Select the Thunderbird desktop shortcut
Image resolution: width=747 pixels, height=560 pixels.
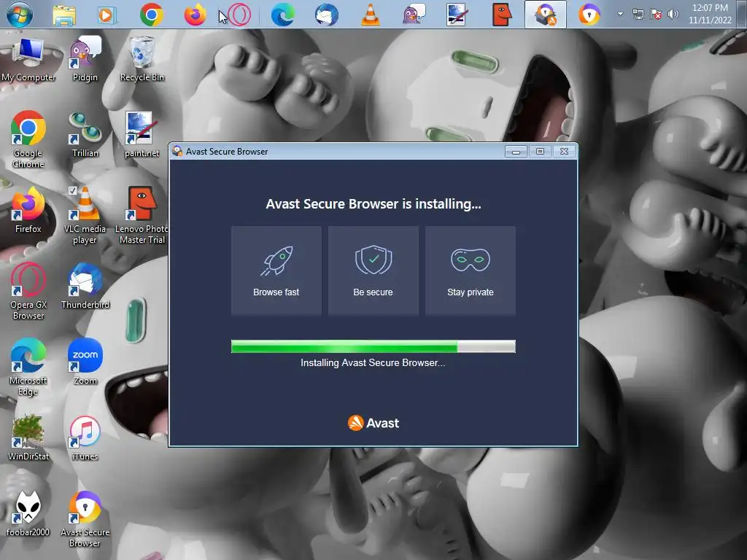point(85,286)
